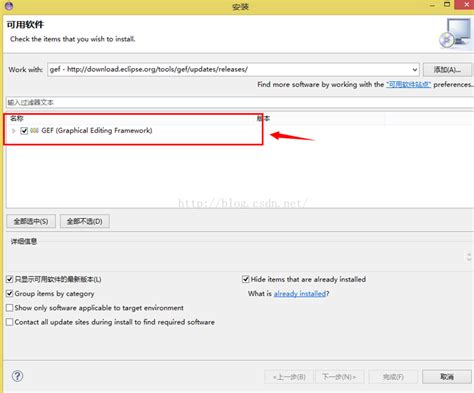This screenshot has height=393, width=474.
Task: Expand the GEF tree node arrow
Action: [14, 131]
